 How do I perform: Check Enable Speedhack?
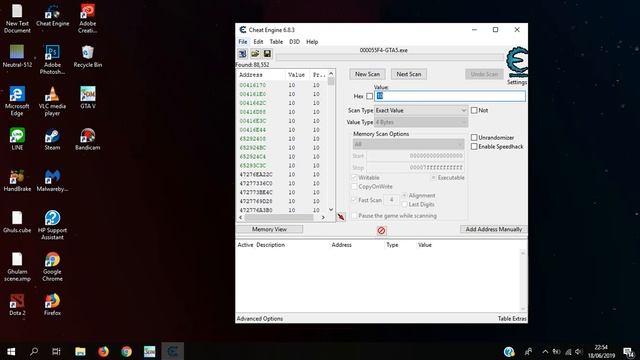tap(474, 147)
